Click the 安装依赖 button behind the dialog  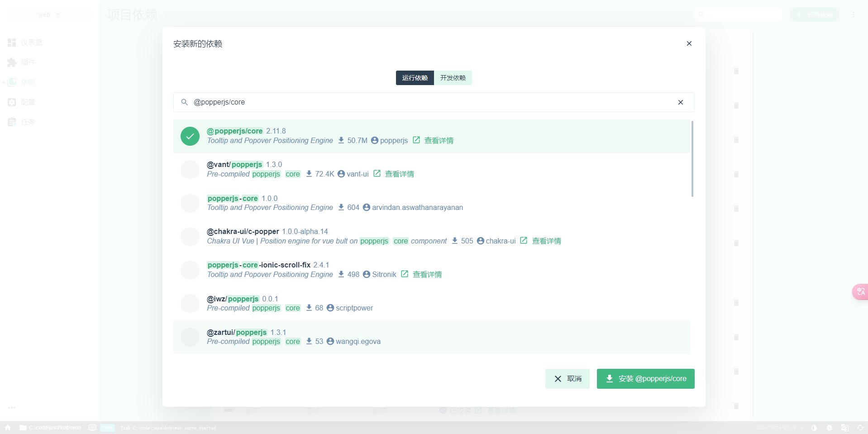point(815,14)
